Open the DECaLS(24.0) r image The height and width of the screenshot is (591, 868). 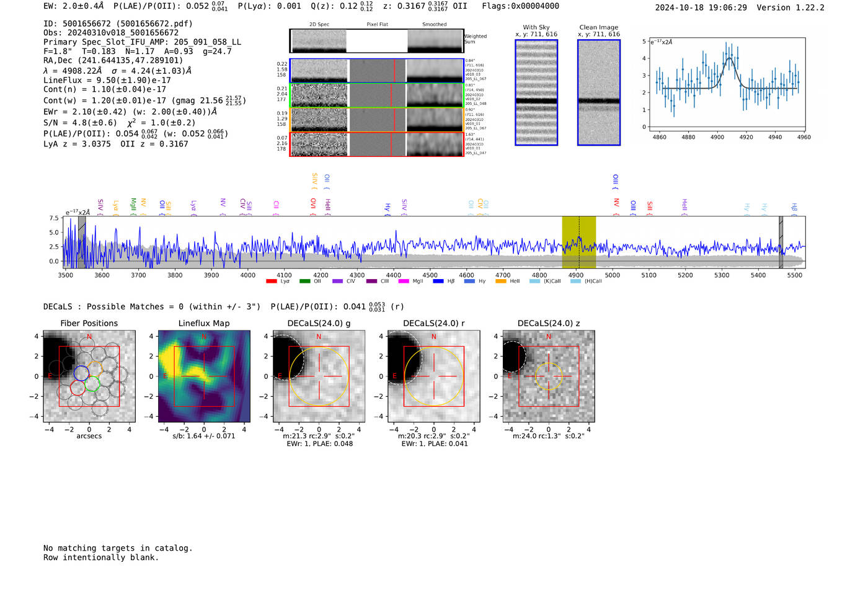434,377
